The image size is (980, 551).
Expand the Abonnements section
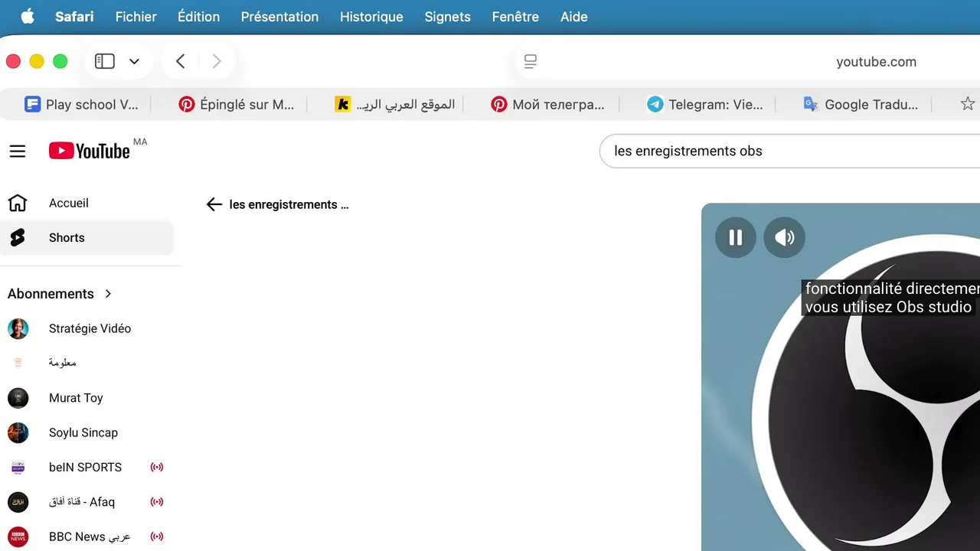pos(60,294)
